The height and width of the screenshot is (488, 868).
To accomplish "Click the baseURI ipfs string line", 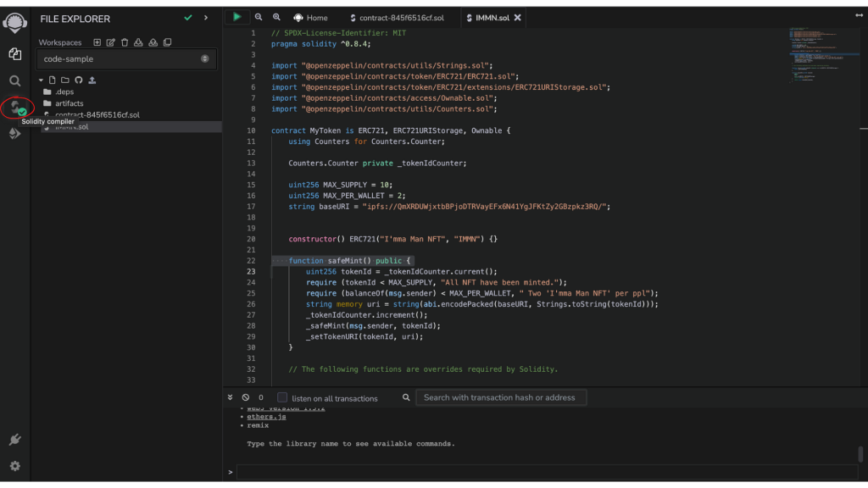I will tap(449, 207).
